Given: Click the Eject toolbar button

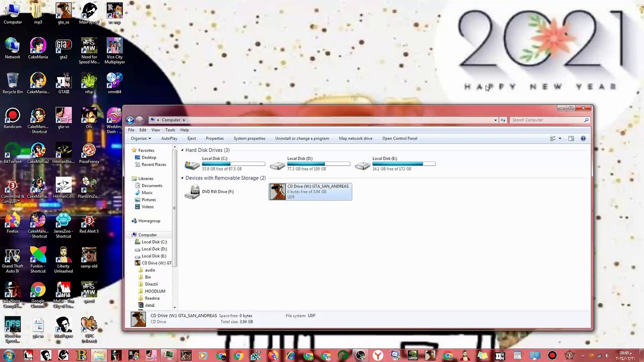Looking at the screenshot, I should click(x=192, y=138).
